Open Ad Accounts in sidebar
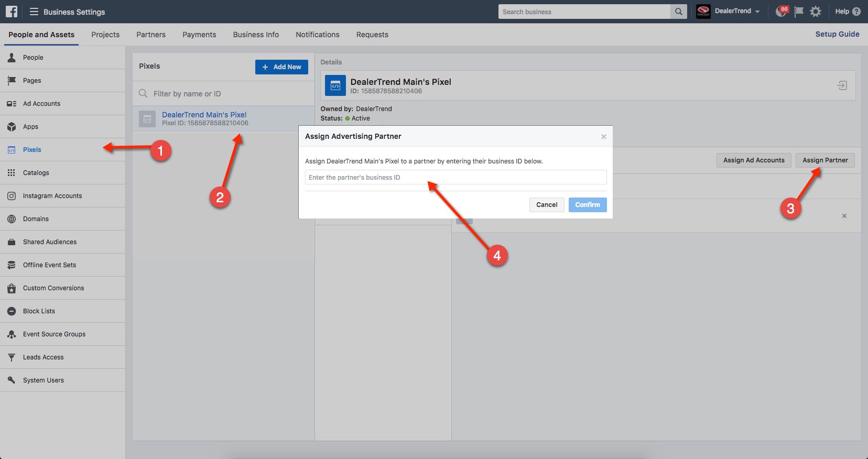 click(62, 104)
